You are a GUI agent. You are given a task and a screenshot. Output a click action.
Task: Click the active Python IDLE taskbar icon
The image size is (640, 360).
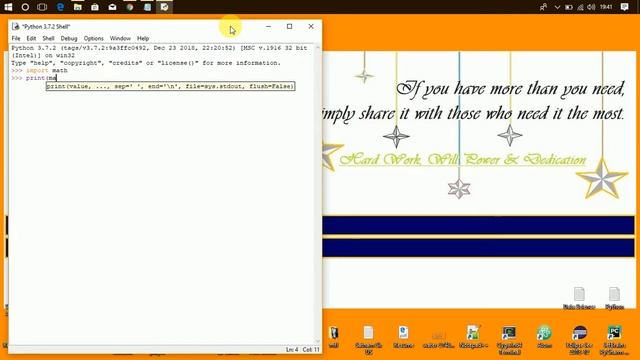pos(164,7)
